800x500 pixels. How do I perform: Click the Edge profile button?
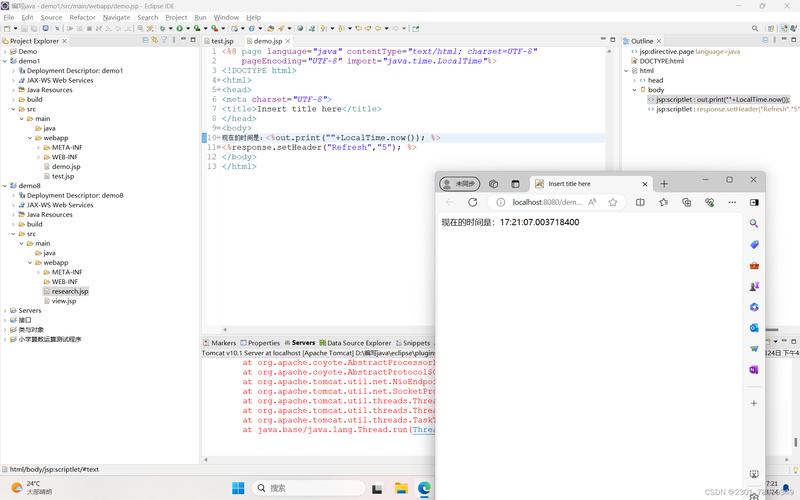[460, 184]
